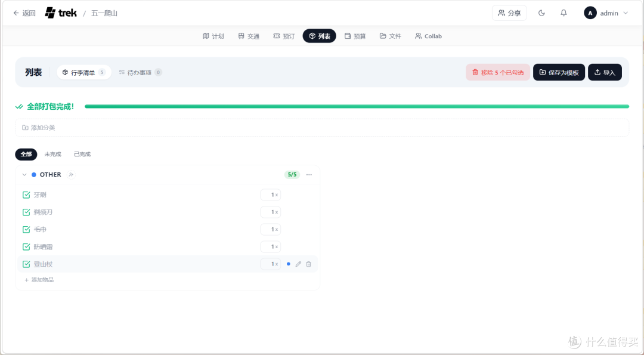Delete 登山杖 with the trash icon
The width and height of the screenshot is (644, 355).
tap(308, 264)
